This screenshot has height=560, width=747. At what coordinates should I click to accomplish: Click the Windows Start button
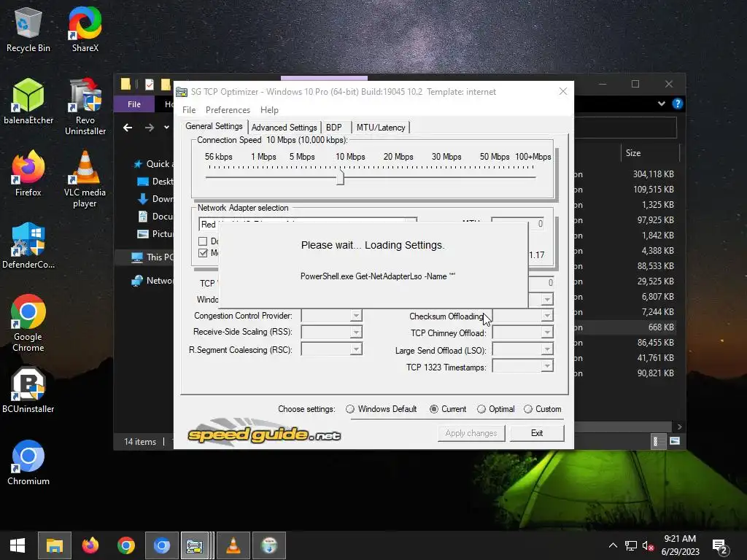pos(18,545)
